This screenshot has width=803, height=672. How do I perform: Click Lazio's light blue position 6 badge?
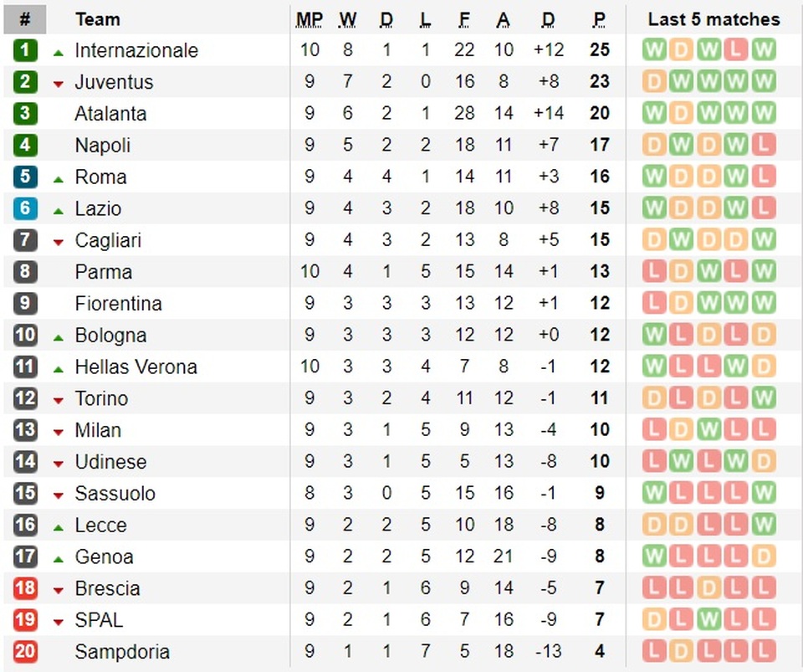click(25, 208)
